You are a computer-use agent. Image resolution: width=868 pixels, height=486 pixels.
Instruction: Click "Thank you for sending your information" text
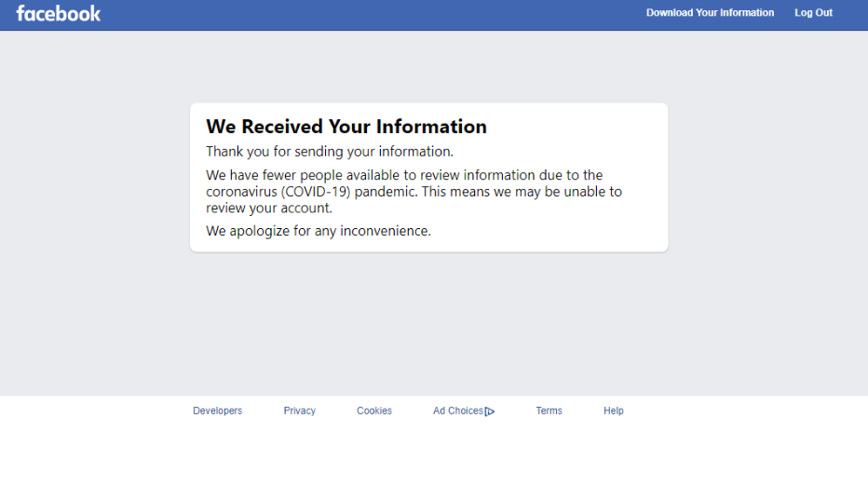pos(329,151)
